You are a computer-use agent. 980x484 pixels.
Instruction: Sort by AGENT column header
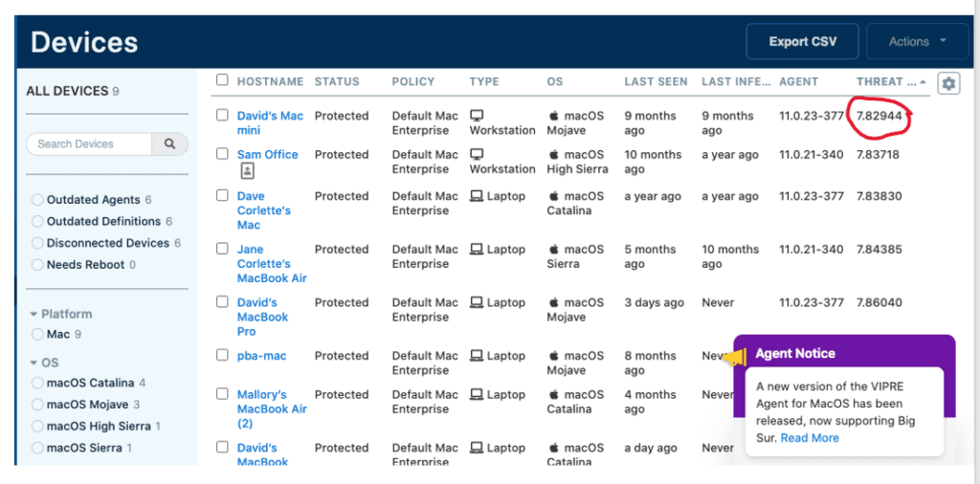799,81
